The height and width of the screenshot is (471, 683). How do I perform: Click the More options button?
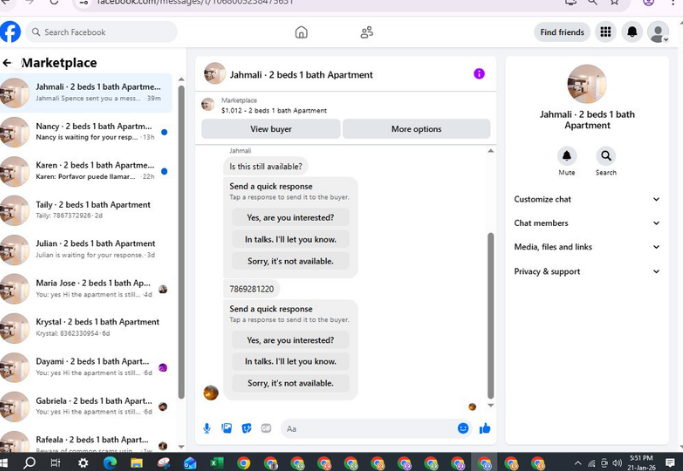coord(416,129)
